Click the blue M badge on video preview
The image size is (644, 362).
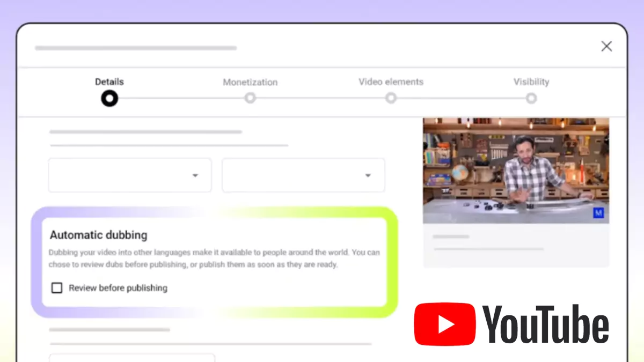click(598, 213)
